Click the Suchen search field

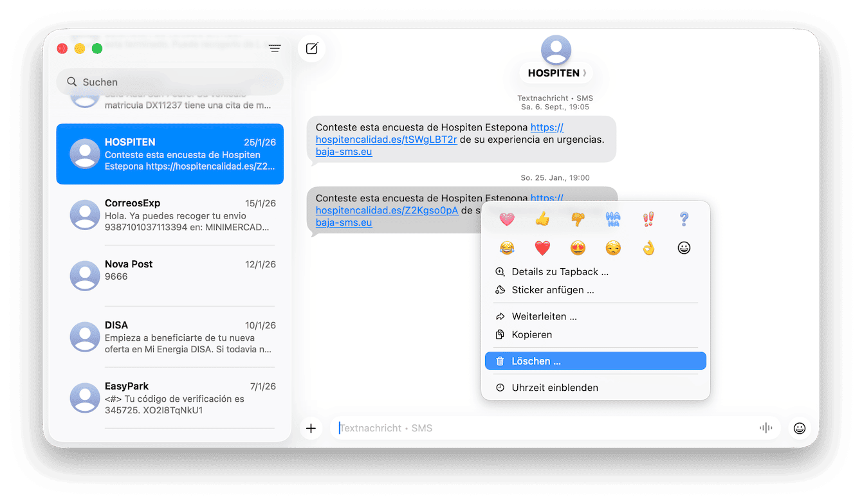click(170, 82)
